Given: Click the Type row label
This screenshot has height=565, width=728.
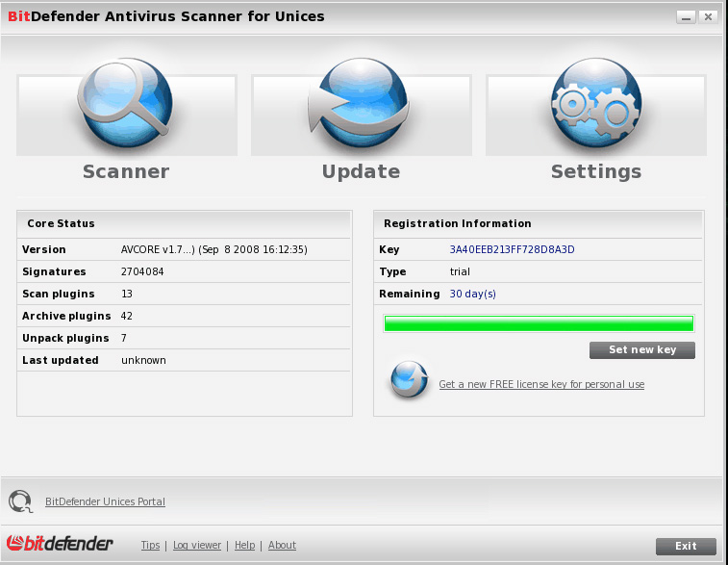Looking at the screenshot, I should [392, 271].
